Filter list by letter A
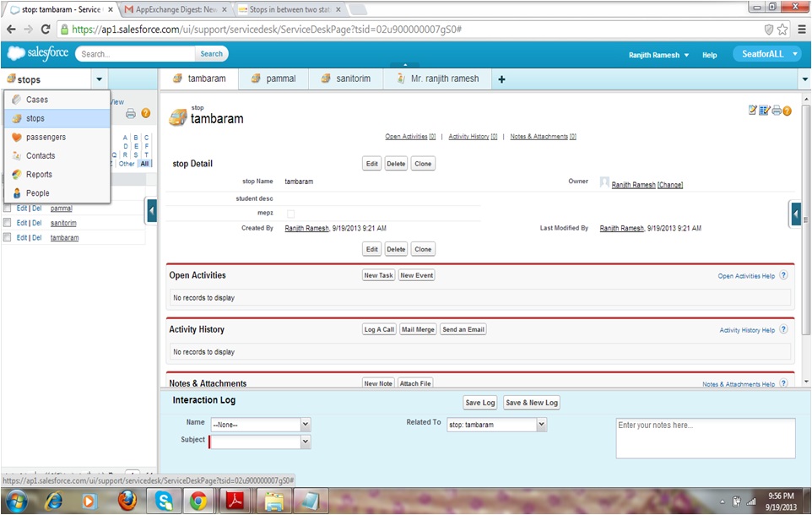This screenshot has height=515, width=812. [x=125, y=138]
